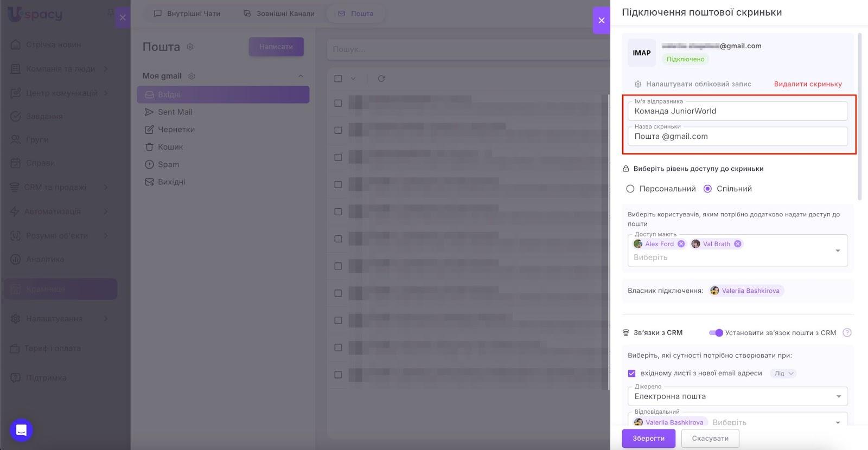Open Джерело dropdown
The width and height of the screenshot is (868, 450).
pos(738,396)
